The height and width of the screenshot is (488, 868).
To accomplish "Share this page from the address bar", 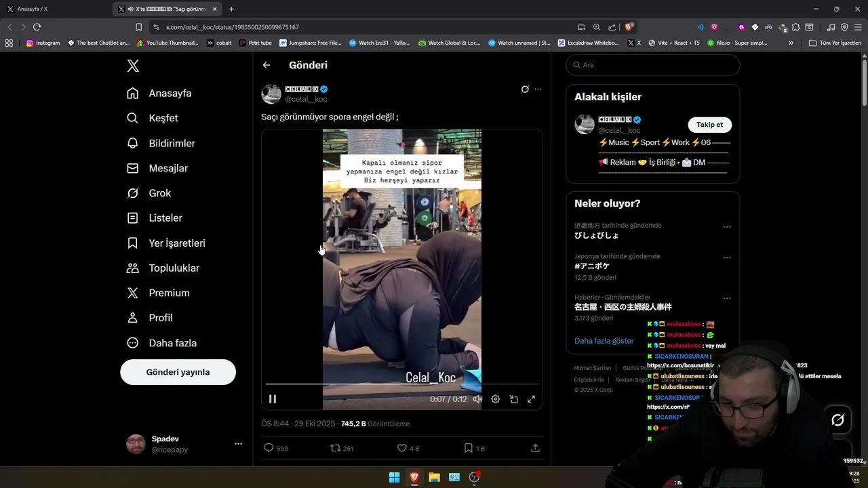I will click(x=612, y=27).
